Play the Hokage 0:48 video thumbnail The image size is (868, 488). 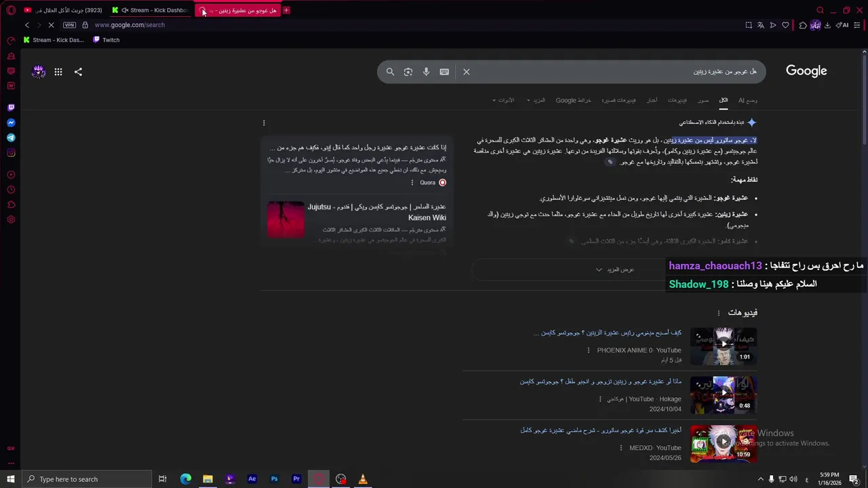(x=724, y=395)
